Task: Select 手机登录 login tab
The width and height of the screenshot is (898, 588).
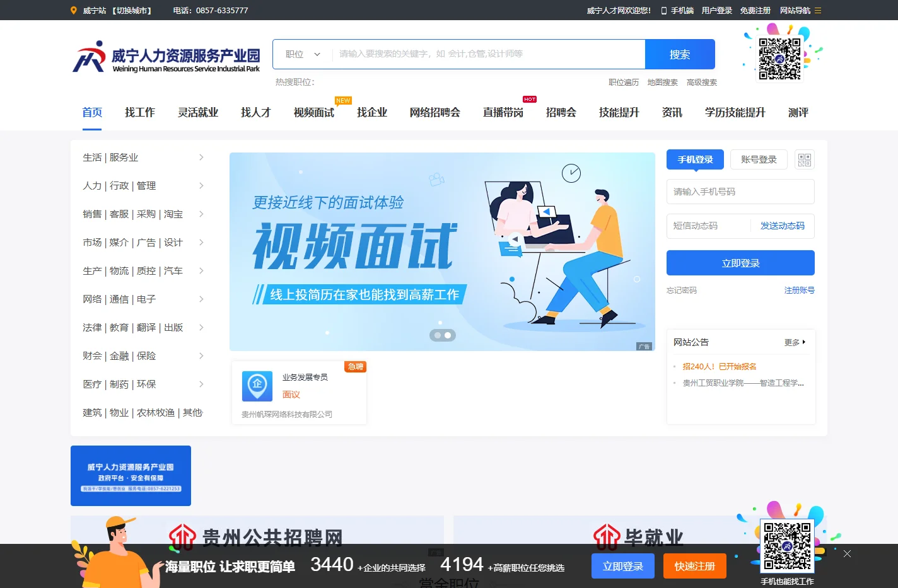Action: (696, 159)
